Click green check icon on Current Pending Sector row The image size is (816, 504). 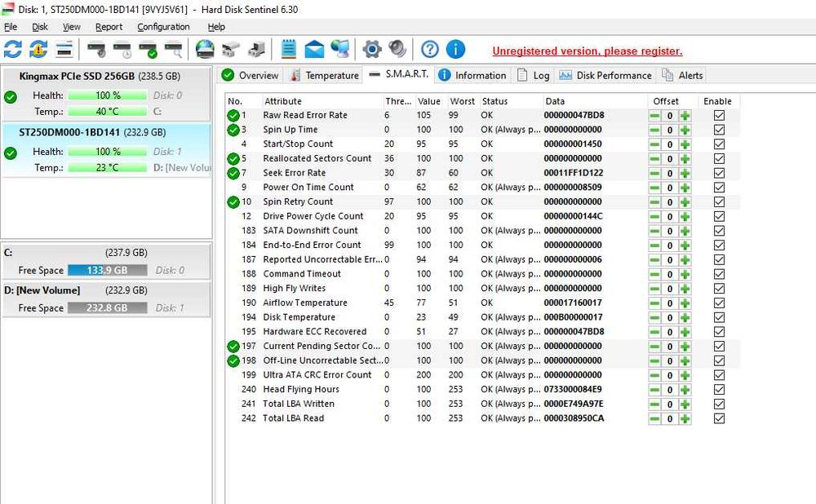tap(233, 347)
